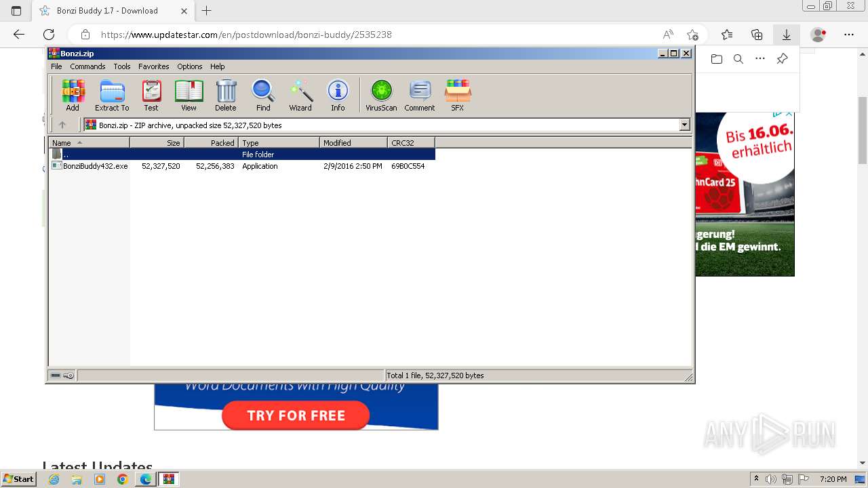Click the browser address bar URL
Screen dimensions: 868x488
pos(246,35)
